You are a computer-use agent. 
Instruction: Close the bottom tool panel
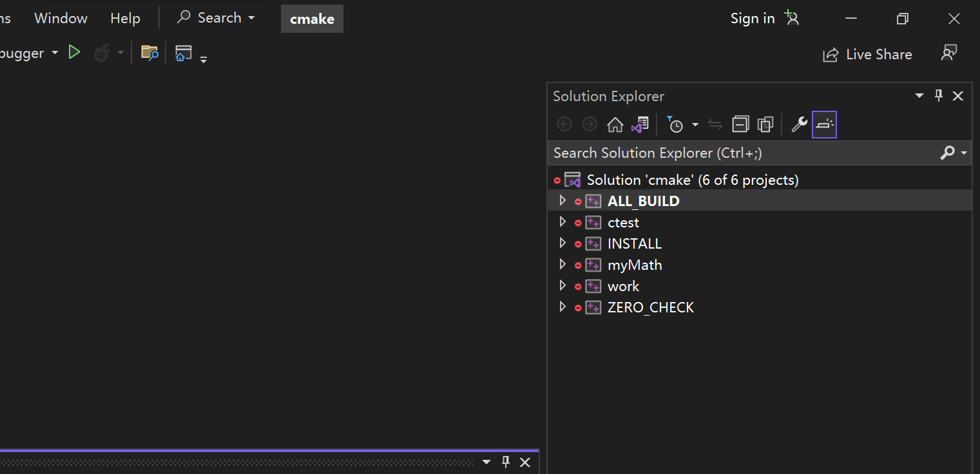tap(525, 462)
